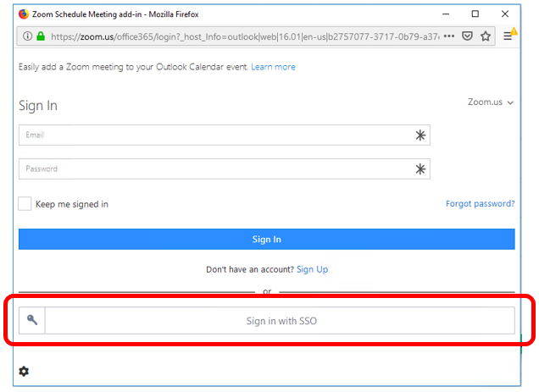Image resolution: width=539 pixels, height=392 pixels.
Task: Click the Sign Up link
Action: click(x=312, y=269)
